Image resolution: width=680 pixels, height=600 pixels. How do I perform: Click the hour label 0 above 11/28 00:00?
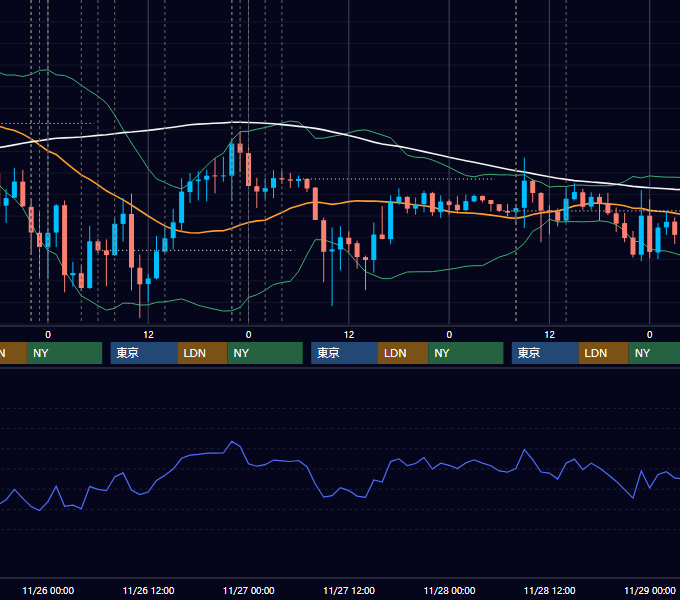click(449, 335)
